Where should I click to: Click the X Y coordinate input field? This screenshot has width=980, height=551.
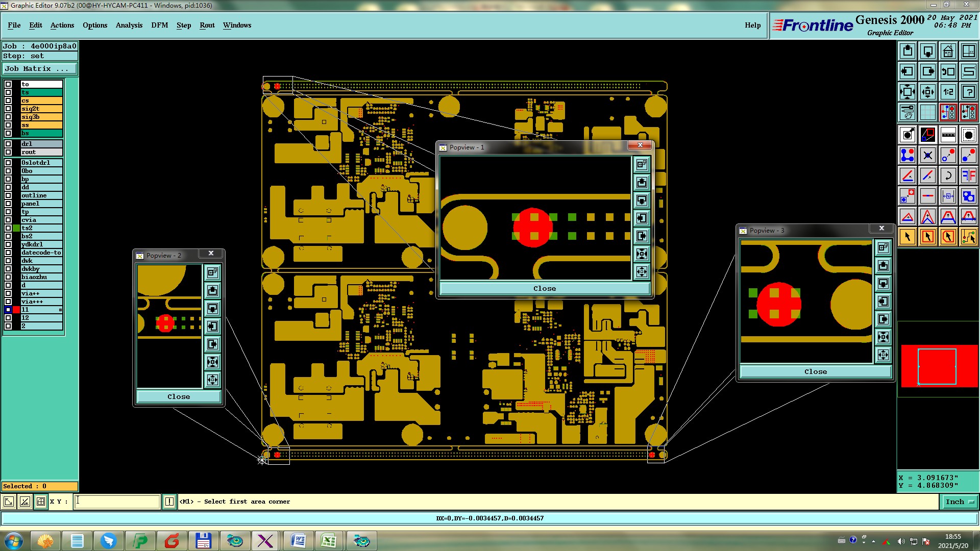click(117, 502)
